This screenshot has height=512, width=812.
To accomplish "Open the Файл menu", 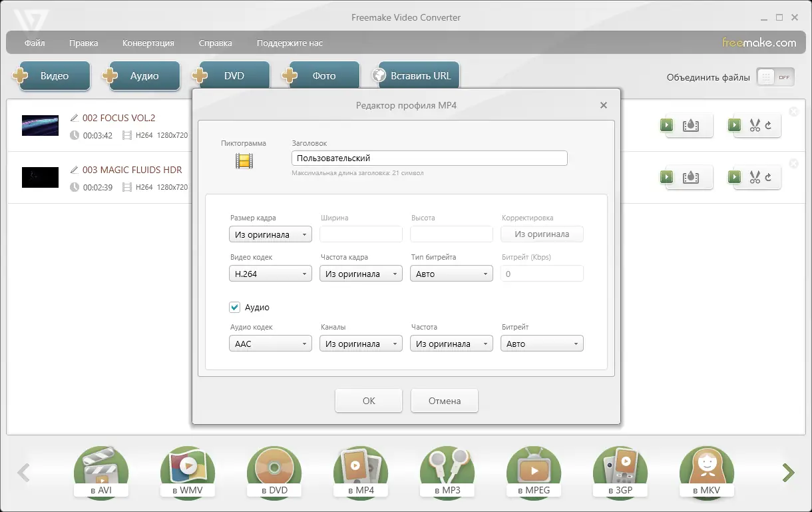I will pyautogui.click(x=35, y=43).
